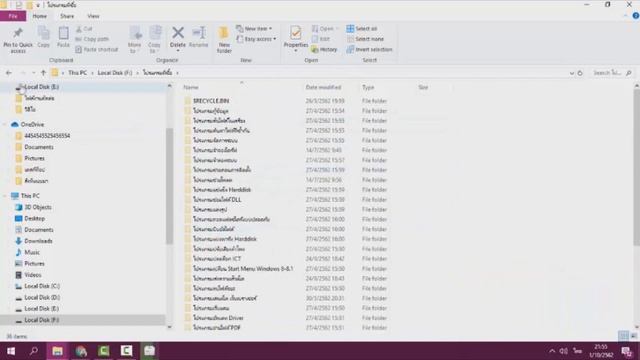640x360 pixels.
Task: Click This PC in address breadcrumb
Action: click(x=78, y=73)
